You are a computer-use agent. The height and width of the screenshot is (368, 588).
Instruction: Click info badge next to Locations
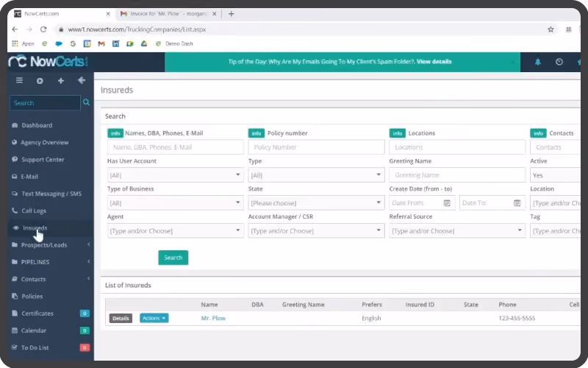pos(397,133)
